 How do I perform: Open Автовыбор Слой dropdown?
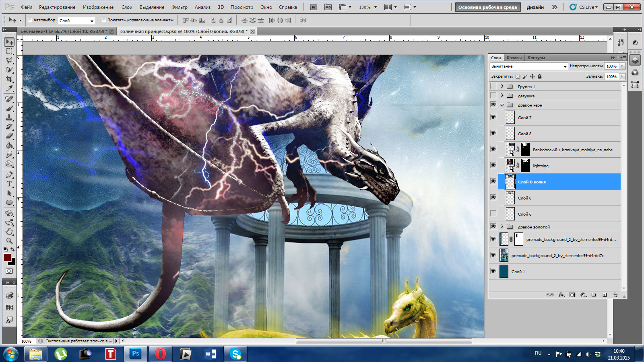(x=76, y=21)
